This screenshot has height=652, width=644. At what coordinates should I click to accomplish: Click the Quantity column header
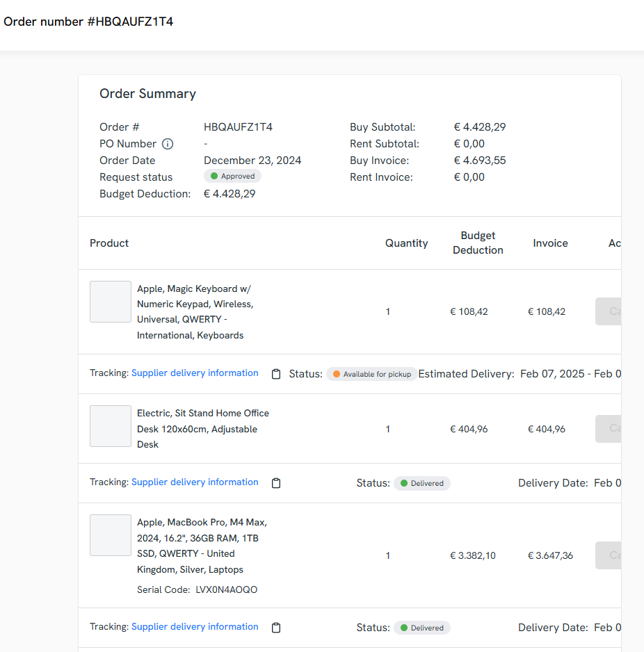407,243
